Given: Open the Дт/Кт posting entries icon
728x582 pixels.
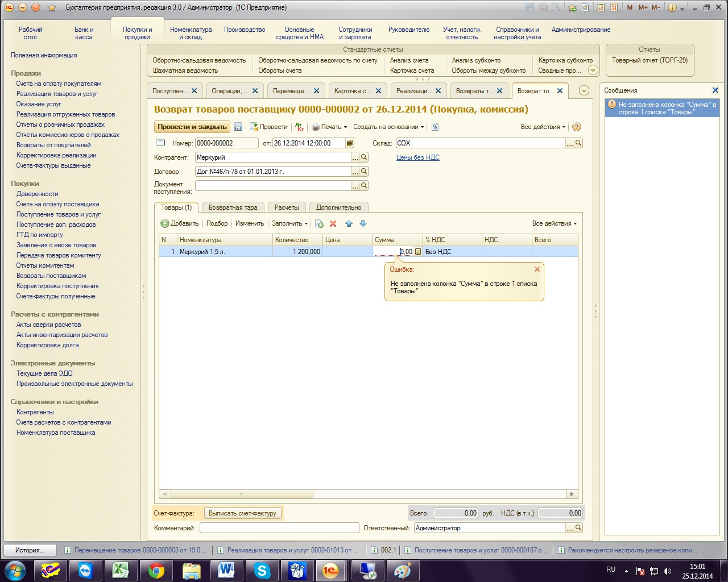Looking at the screenshot, I should click(x=300, y=127).
